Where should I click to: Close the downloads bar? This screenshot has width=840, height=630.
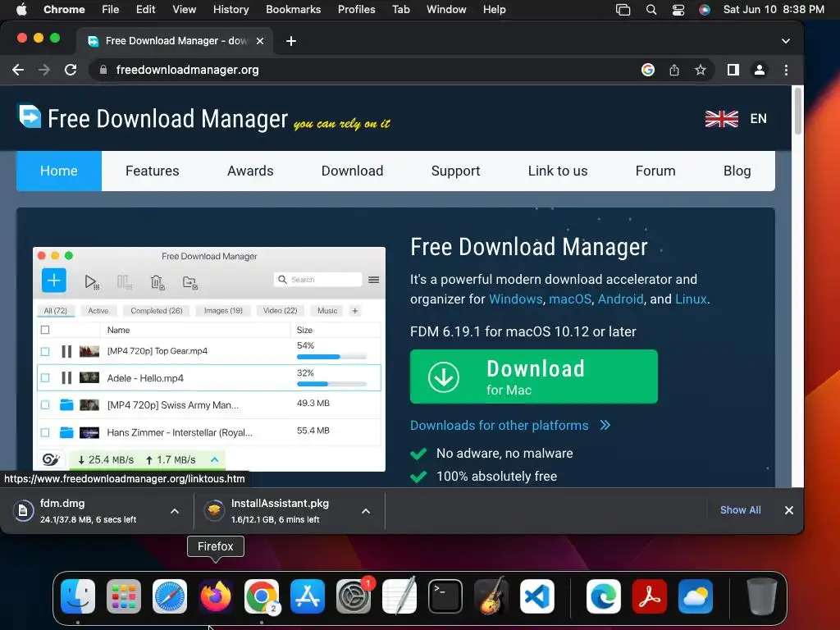pos(788,510)
